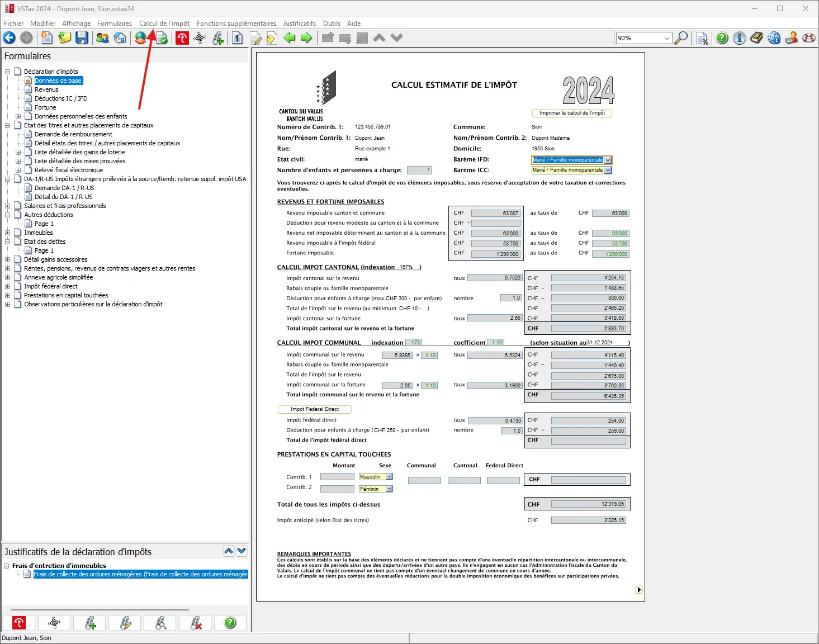The image size is (819, 644).
Task: Click the QR code scan toolbar icon
Action: [x=200, y=38]
